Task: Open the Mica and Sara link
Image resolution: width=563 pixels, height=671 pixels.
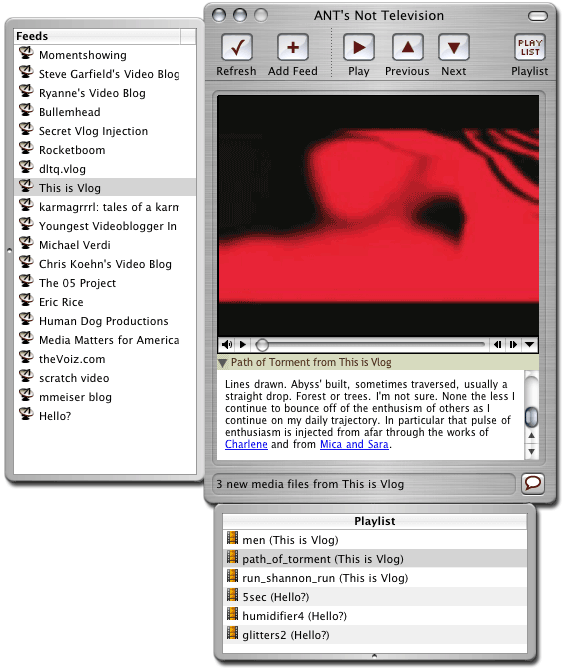Action: [354, 444]
